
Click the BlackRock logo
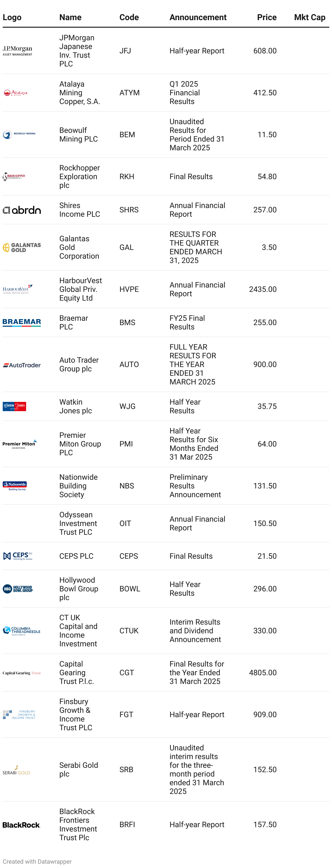22,824
